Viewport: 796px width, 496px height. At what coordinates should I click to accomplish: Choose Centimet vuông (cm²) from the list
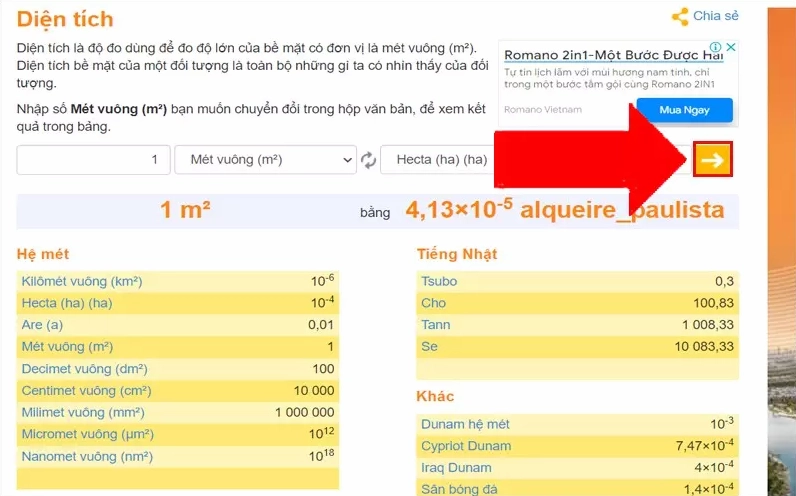click(85, 391)
